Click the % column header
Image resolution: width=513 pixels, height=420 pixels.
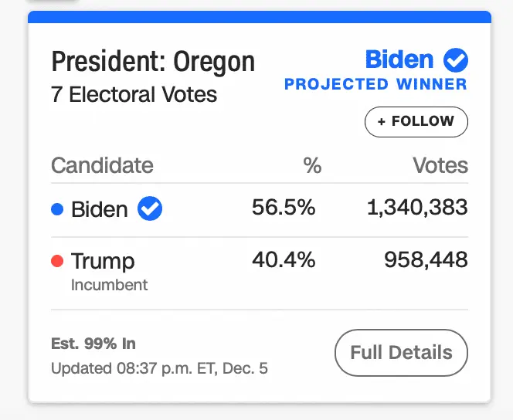tap(311, 165)
